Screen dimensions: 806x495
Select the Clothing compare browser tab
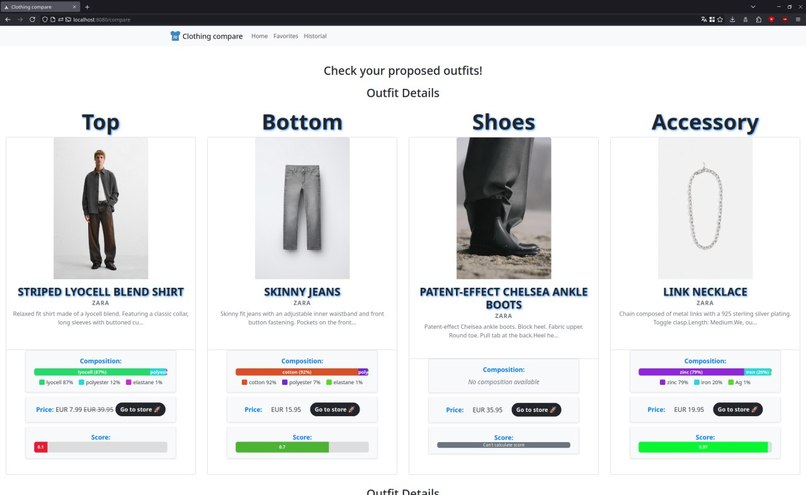pyautogui.click(x=39, y=7)
